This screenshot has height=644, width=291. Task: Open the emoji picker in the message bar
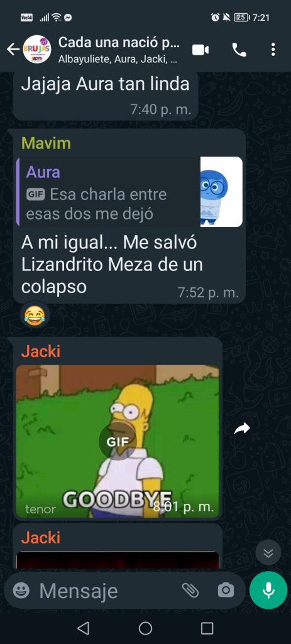click(21, 591)
